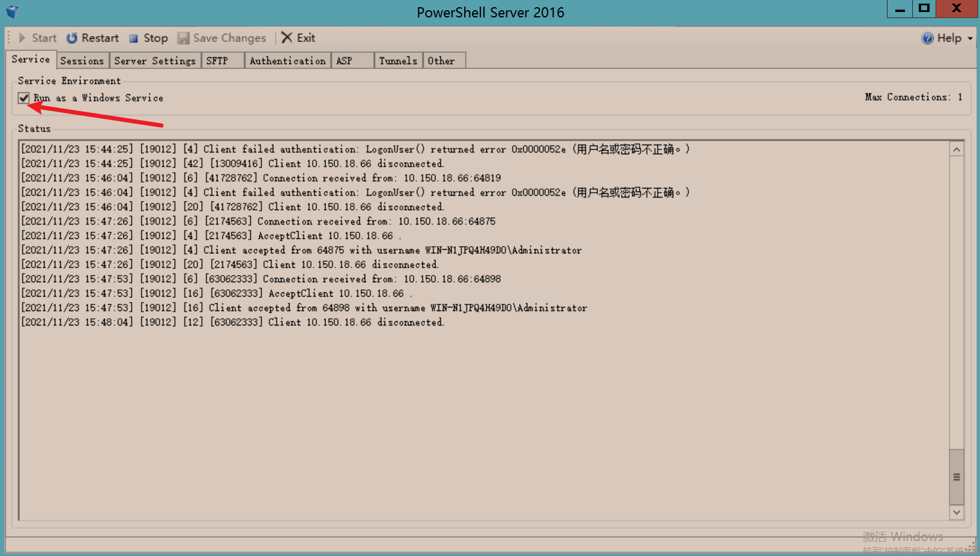The image size is (980, 556).
Task: Click the Service Environment group label
Action: pyautogui.click(x=69, y=80)
